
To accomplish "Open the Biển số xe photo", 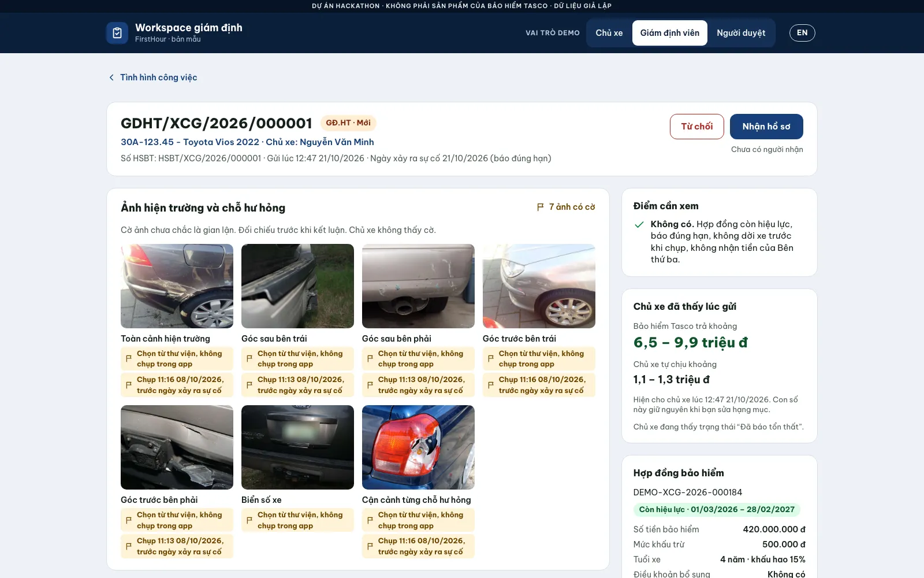I will tap(297, 447).
